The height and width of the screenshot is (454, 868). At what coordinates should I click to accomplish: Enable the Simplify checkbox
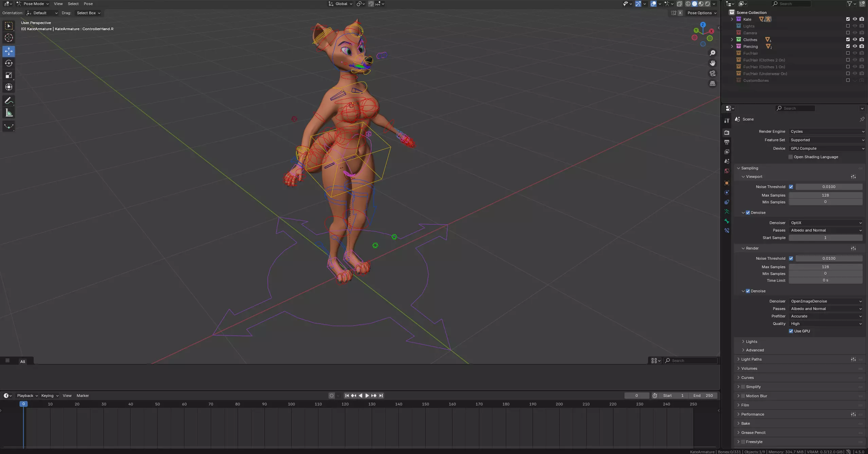[x=743, y=387]
